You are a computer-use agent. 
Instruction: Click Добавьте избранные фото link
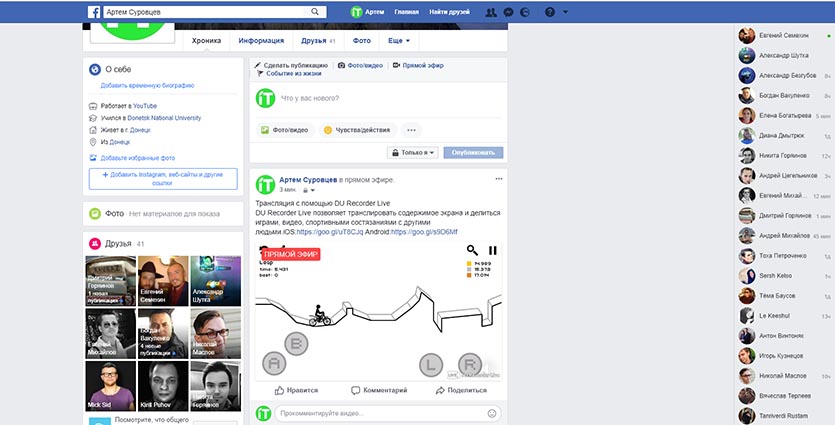pyautogui.click(x=137, y=158)
